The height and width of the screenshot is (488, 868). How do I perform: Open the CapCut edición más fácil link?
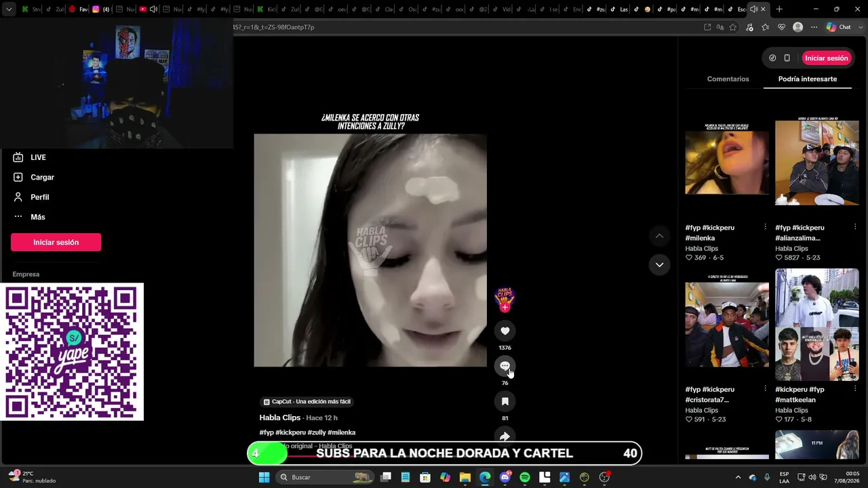point(307,402)
